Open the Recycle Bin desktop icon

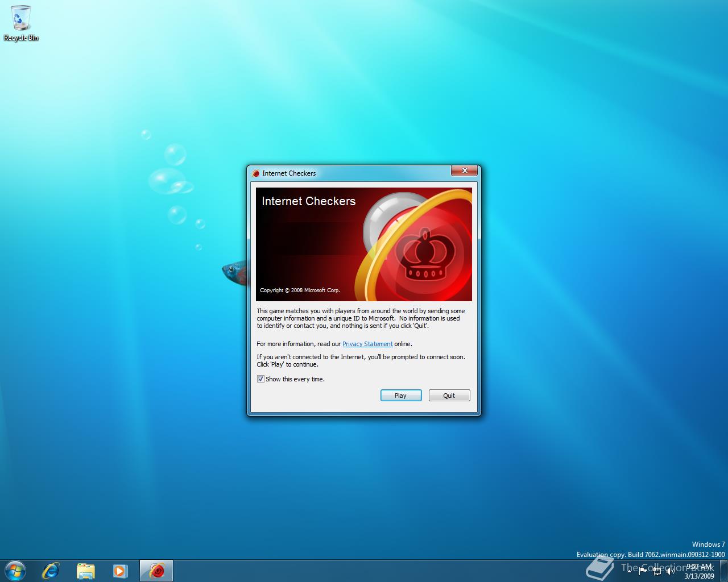(21, 23)
